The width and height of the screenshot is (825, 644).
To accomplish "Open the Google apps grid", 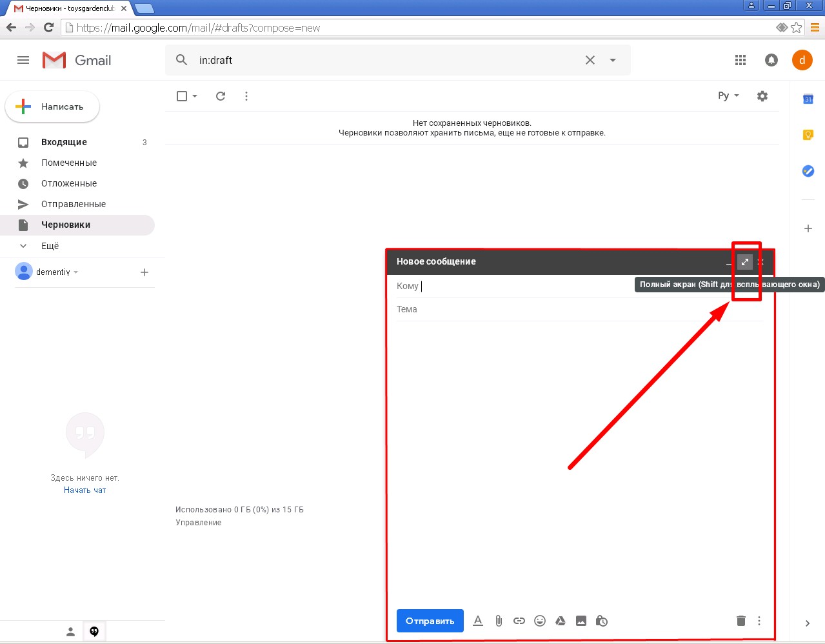I will [741, 60].
